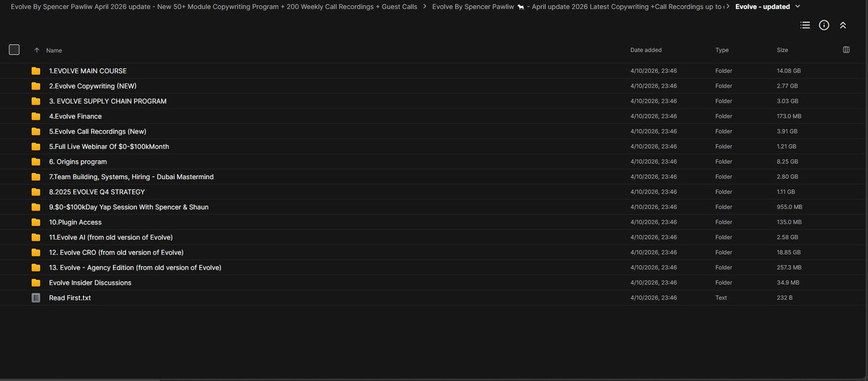Screen dimensions: 868x381
Task: Open folder 9.$0-$100kDay Yap Session
Action: pyautogui.click(x=129, y=207)
